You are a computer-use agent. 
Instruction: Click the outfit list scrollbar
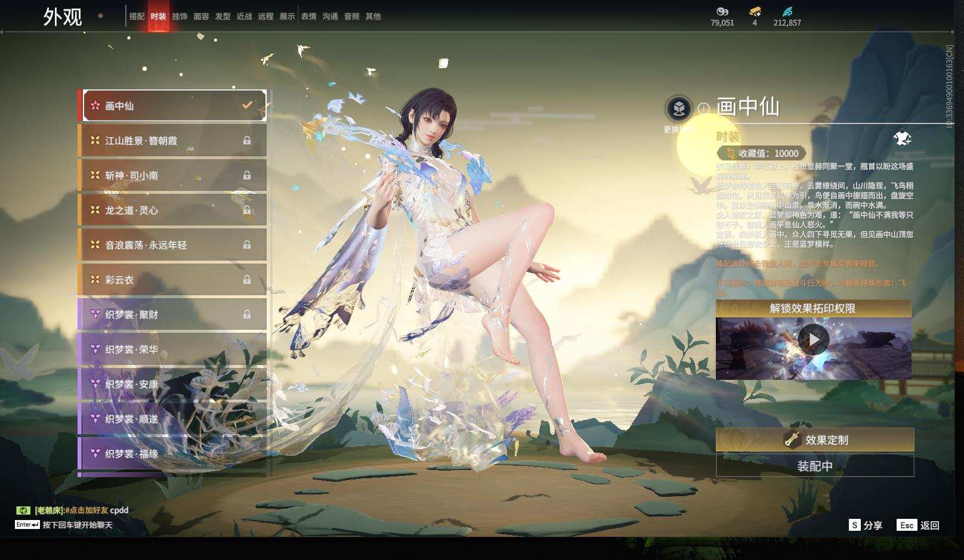(271, 283)
